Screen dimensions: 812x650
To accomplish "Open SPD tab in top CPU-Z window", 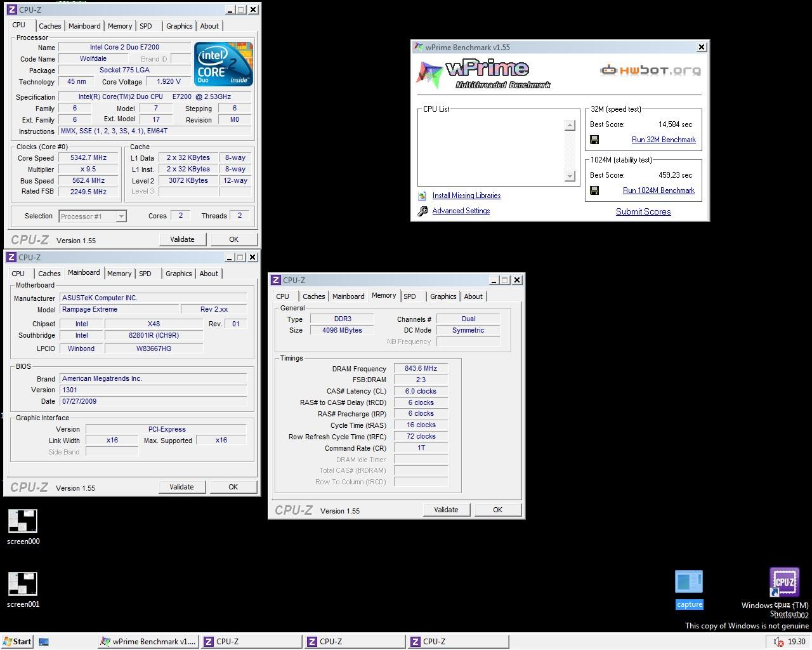I will [x=146, y=26].
